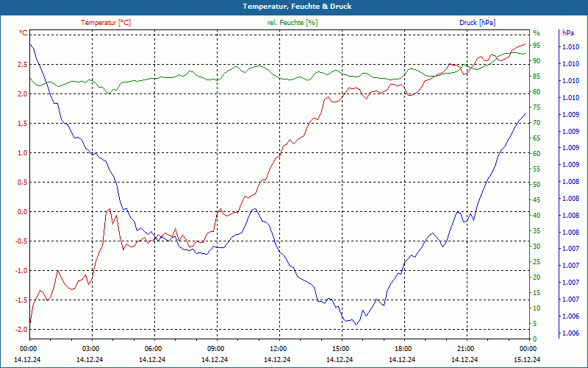Click the '09:00' time axis label
Viewport: 588px width, 368px height.
point(215,348)
